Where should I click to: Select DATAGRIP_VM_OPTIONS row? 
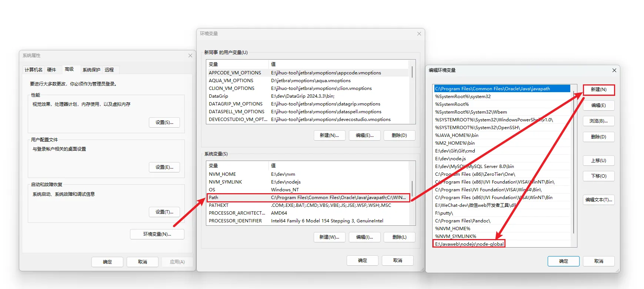pos(307,104)
